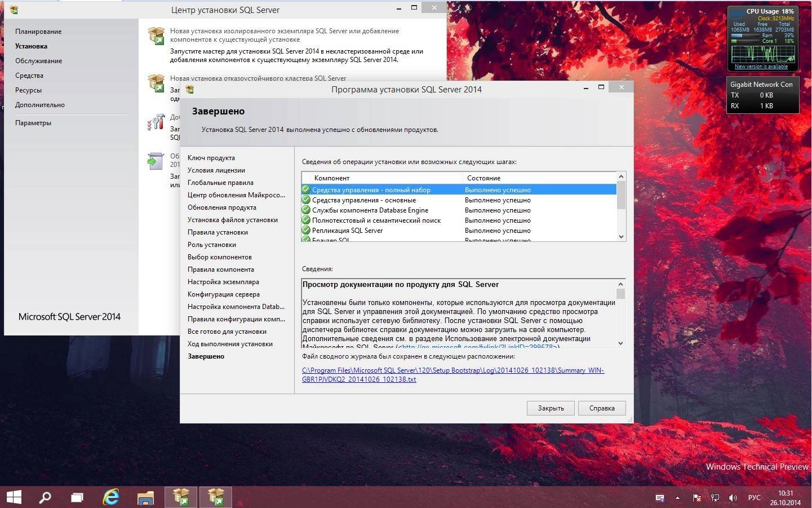The width and height of the screenshot is (812, 508).
Task: Click the Состояние column header
Action: (x=539, y=178)
